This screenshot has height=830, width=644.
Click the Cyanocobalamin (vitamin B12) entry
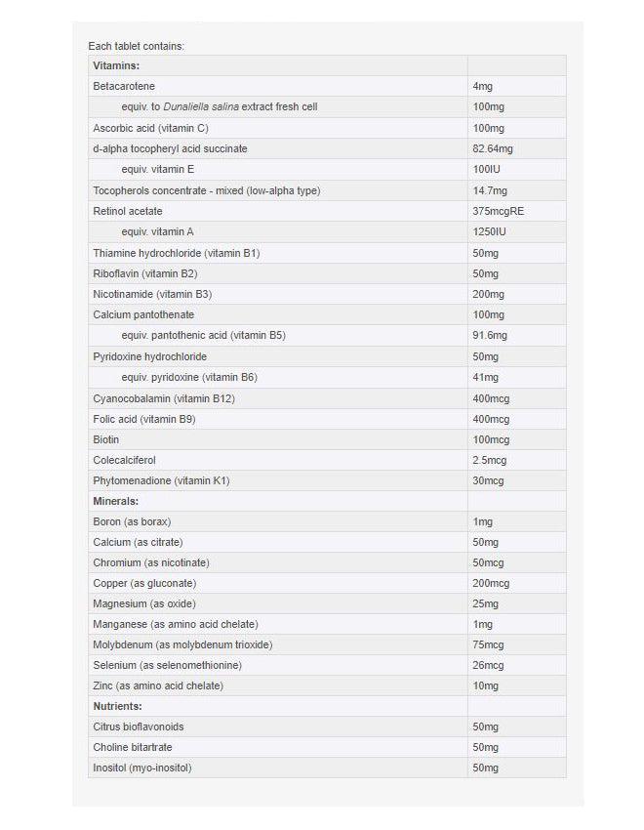[164, 398]
